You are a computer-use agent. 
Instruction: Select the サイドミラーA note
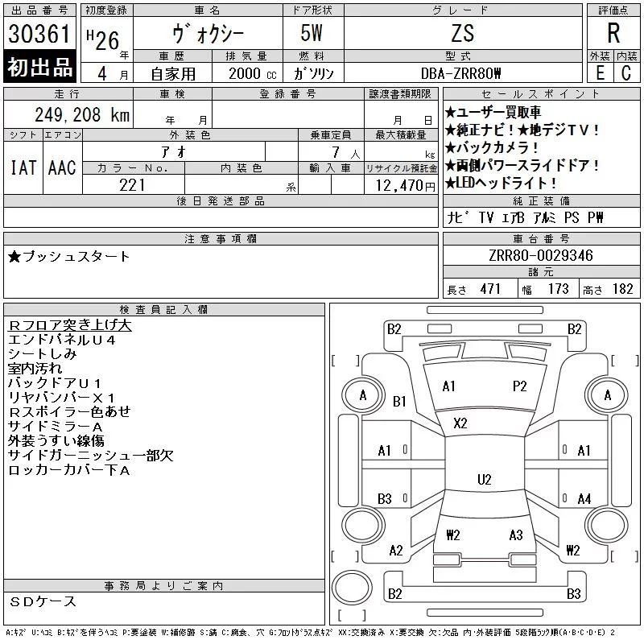[55, 427]
